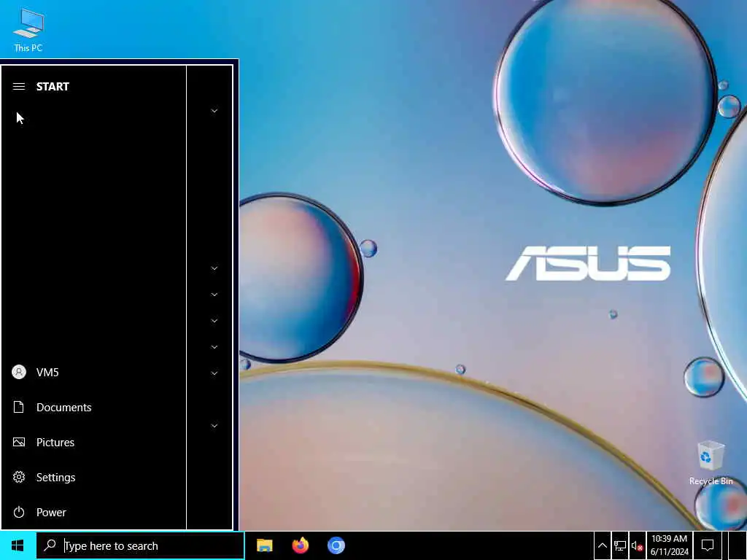Select the Recycle Bin desktop icon

pyautogui.click(x=711, y=463)
